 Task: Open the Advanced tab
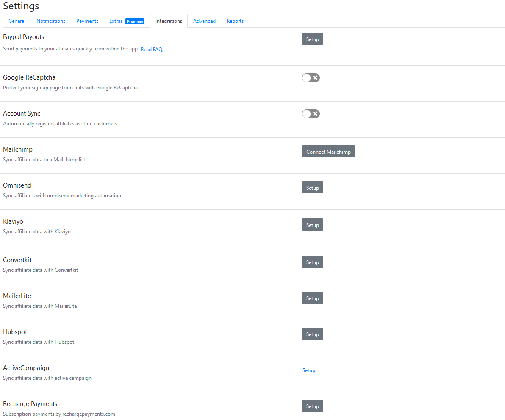[204, 21]
